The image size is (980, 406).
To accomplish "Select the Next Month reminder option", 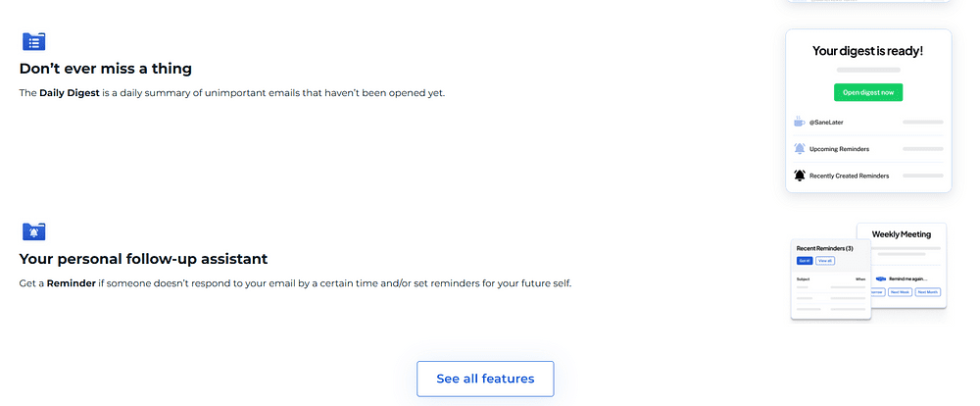I will [x=927, y=292].
